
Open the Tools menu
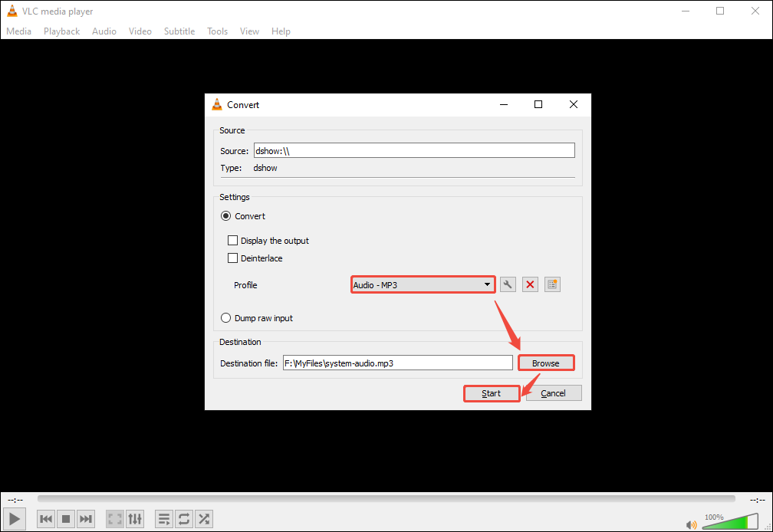point(217,31)
